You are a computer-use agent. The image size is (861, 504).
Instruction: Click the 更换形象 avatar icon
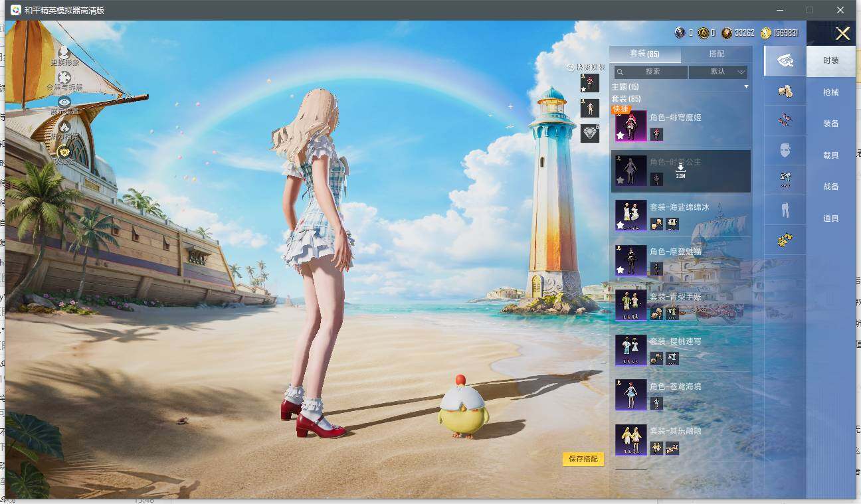click(x=64, y=52)
